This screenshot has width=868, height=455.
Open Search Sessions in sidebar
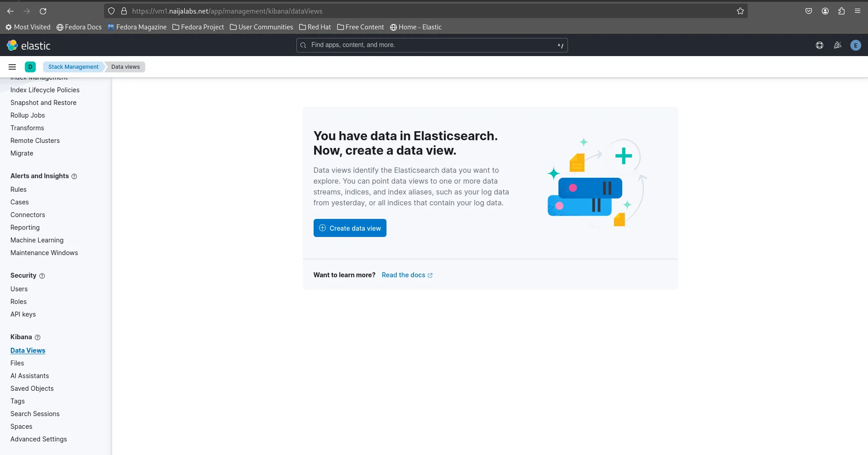(x=35, y=414)
